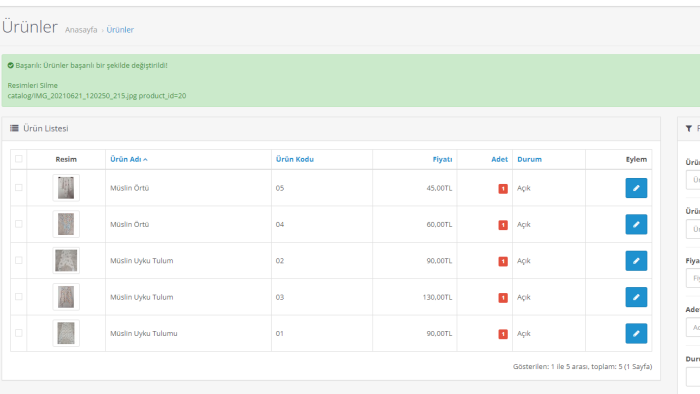
Task: Edit Müslin Uyku Tulum with code 02
Action: [636, 261]
